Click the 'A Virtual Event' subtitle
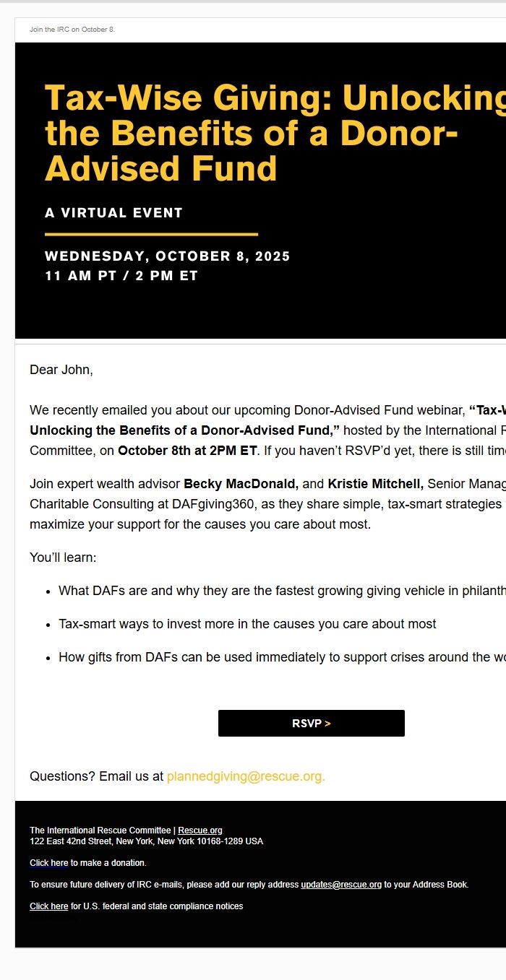 113,213
